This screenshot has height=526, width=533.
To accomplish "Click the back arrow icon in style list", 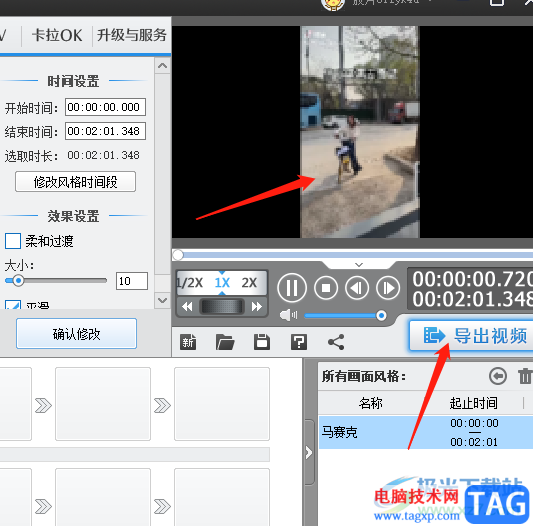I will click(498, 376).
